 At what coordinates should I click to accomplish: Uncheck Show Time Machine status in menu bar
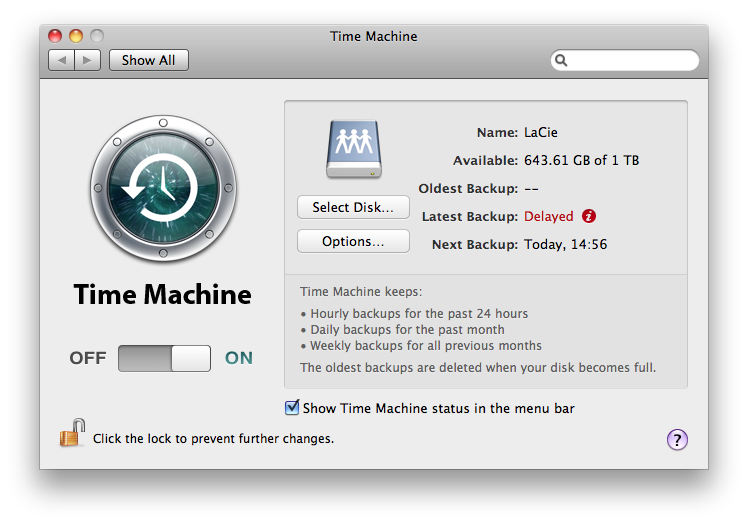click(x=291, y=408)
